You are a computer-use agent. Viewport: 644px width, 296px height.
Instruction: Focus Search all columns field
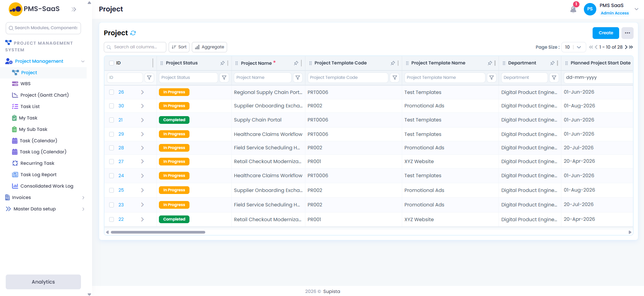coord(135,47)
